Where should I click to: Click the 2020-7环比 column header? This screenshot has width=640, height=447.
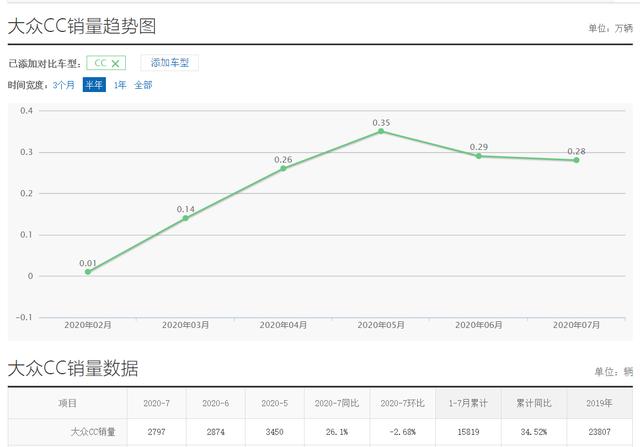point(403,403)
